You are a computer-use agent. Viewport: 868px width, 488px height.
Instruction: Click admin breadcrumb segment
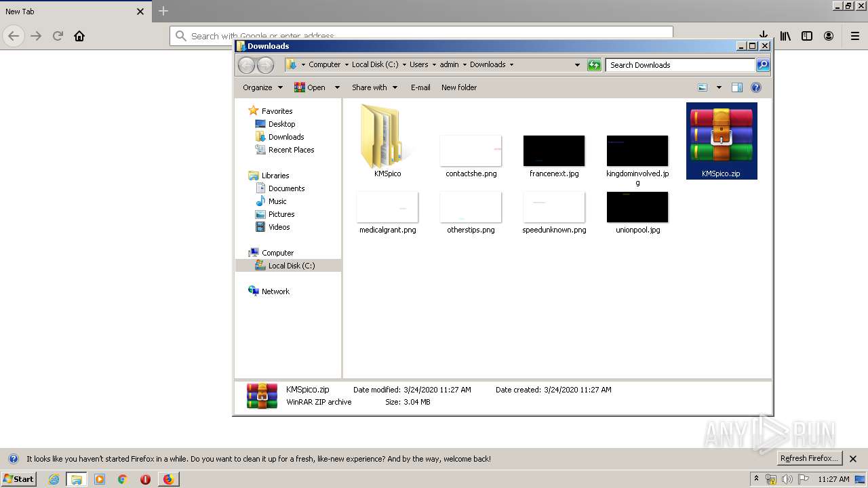pos(449,65)
